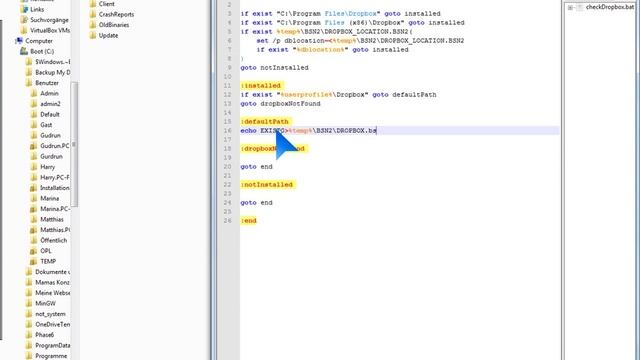This screenshot has height=360, width=640.
Task: Place cursor after 'DROPBOX.bs' on line 16
Action: [377, 131]
